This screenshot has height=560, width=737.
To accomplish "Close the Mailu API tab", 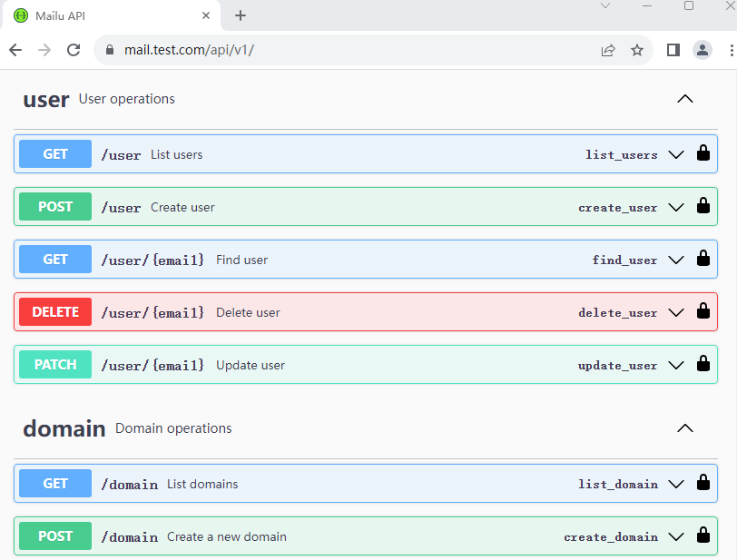I will click(x=206, y=15).
